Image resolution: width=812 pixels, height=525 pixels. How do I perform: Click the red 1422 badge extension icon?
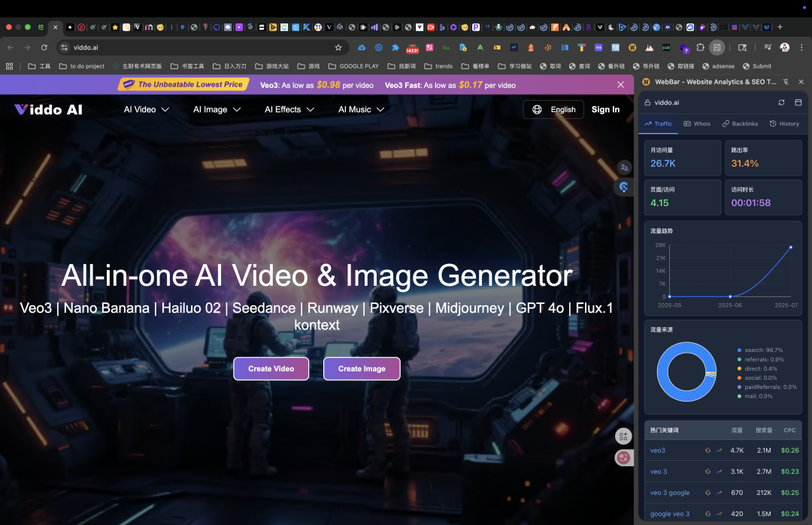click(x=412, y=47)
